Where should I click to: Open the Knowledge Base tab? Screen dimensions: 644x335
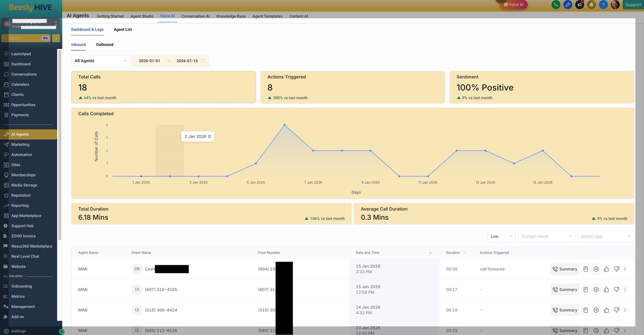(231, 16)
